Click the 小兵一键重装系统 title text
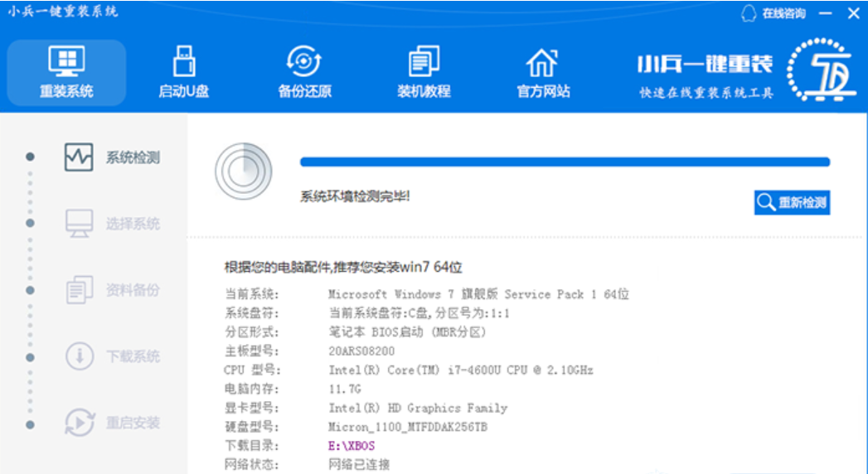 click(63, 12)
